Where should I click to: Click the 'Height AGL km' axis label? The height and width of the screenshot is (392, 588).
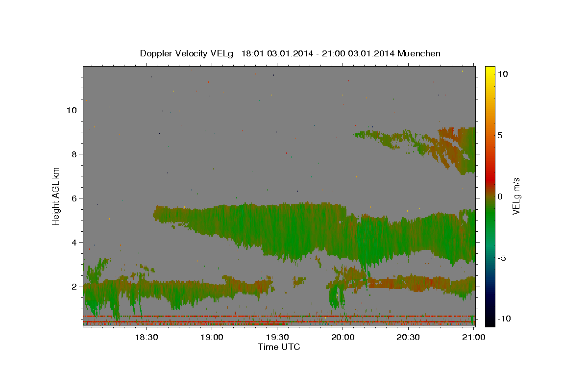pyautogui.click(x=56, y=196)
